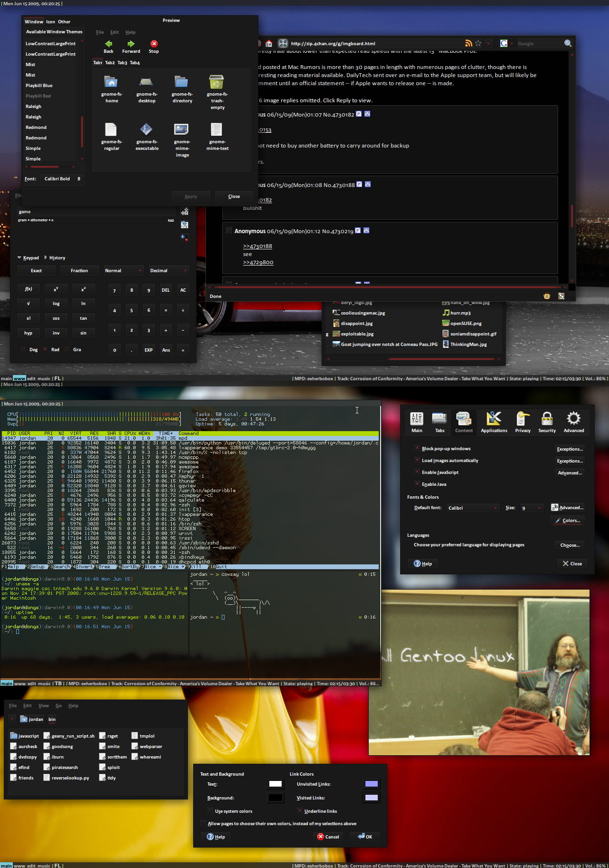Switch to the Other tab in theme dialog
The height and width of the screenshot is (868, 609).
click(64, 21)
